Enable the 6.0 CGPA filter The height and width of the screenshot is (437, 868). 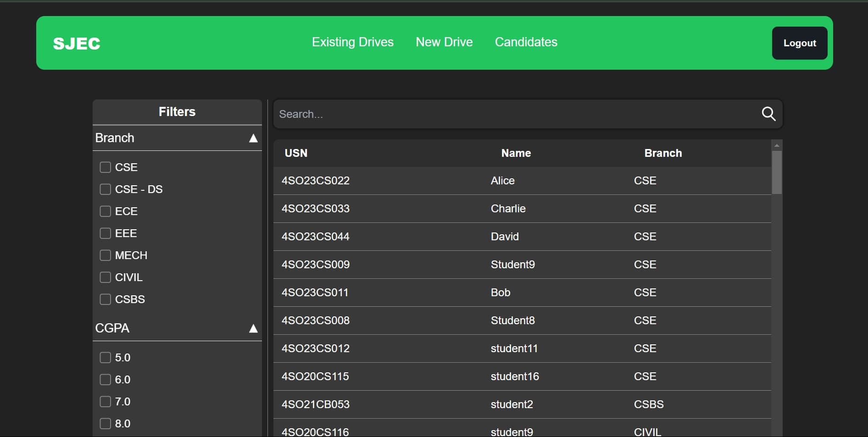tap(106, 379)
